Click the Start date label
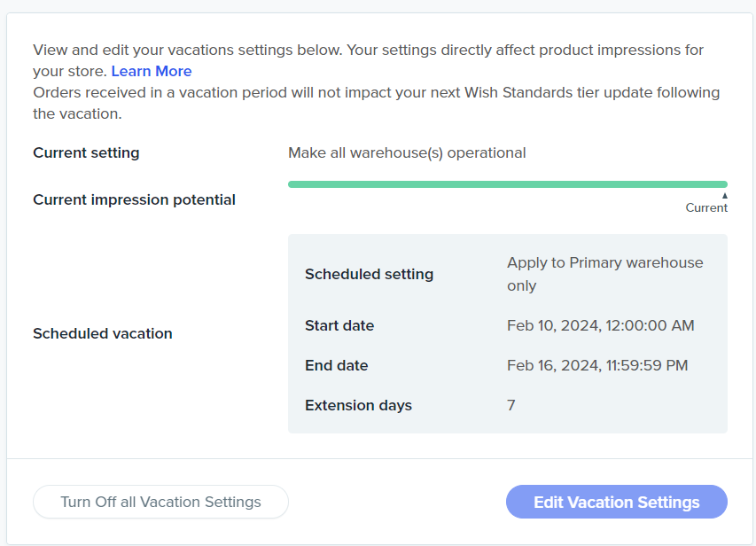The width and height of the screenshot is (756, 546). click(339, 325)
